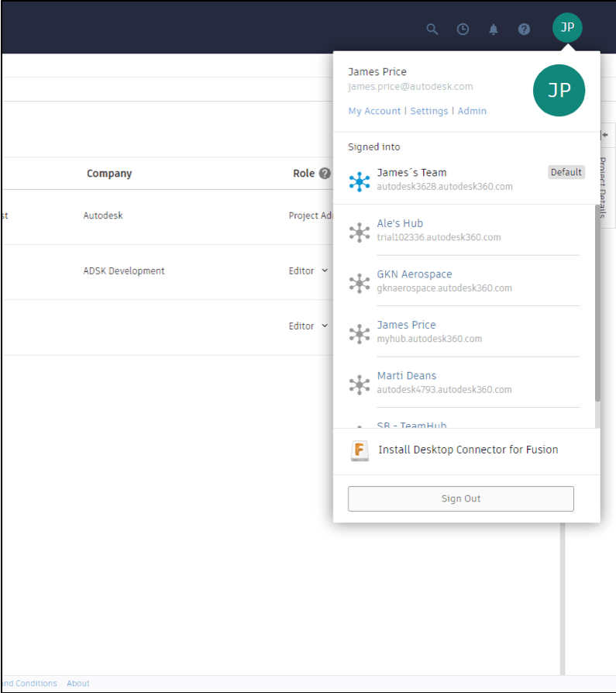Click the James's Team hub icon
616x693 pixels.
pyautogui.click(x=360, y=181)
